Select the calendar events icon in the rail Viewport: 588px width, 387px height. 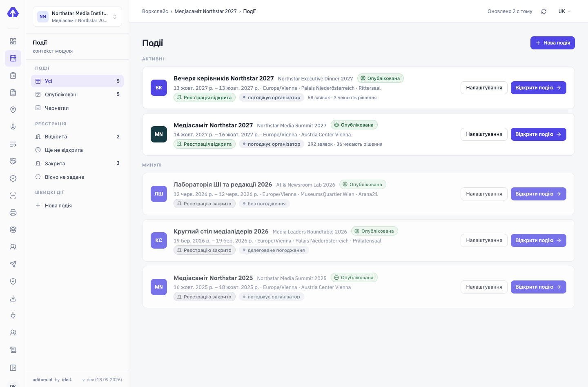[x=13, y=58]
